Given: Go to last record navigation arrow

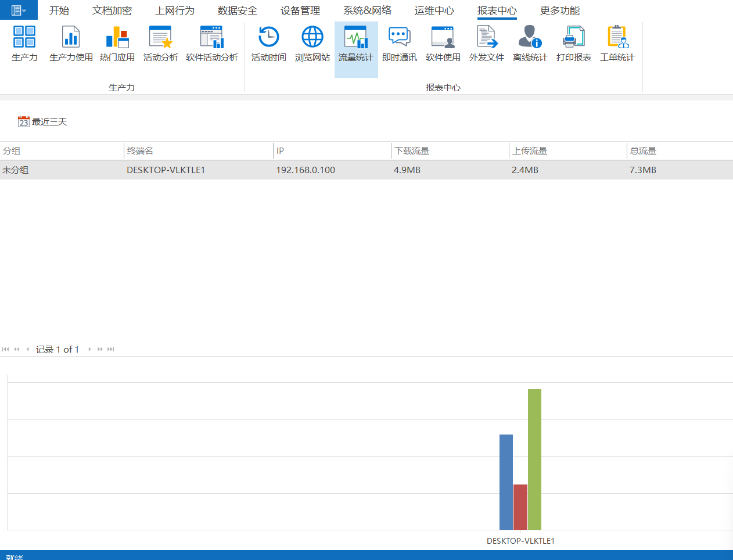Looking at the screenshot, I should pyautogui.click(x=111, y=349).
